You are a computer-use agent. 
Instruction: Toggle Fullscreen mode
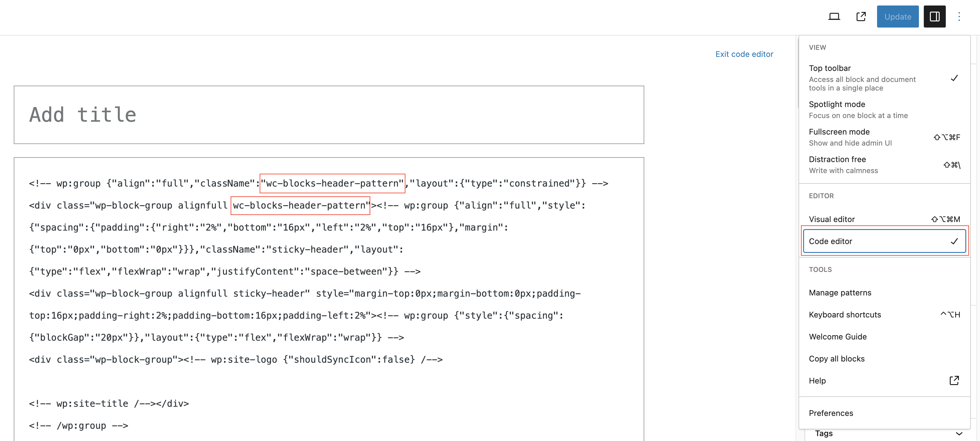click(884, 137)
